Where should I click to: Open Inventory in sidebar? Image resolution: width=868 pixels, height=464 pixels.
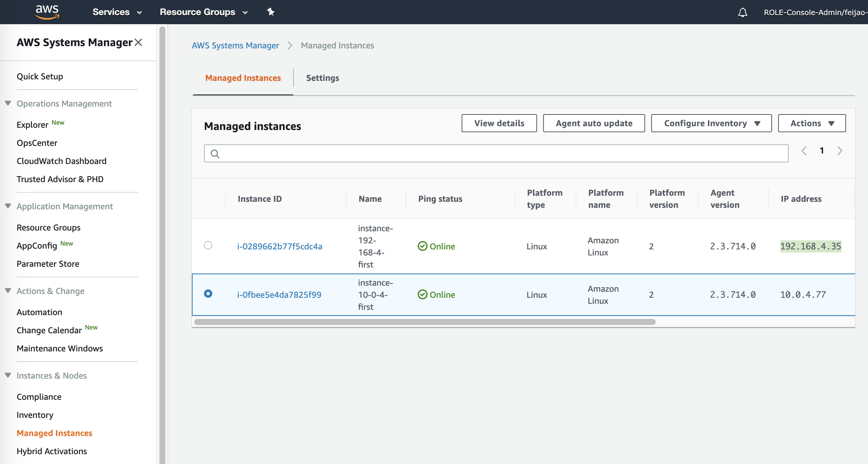pos(35,415)
